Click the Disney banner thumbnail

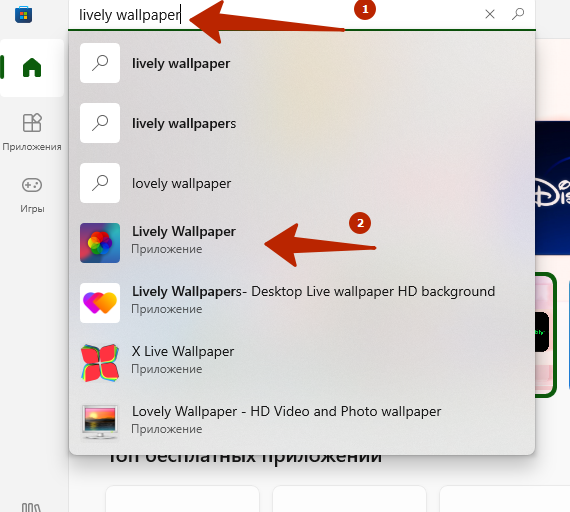(553, 188)
